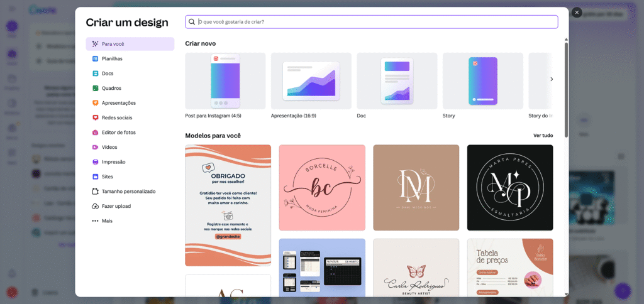The width and height of the screenshot is (644, 304).
Task: Show next Criar novo options arrow
Action: 552,79
